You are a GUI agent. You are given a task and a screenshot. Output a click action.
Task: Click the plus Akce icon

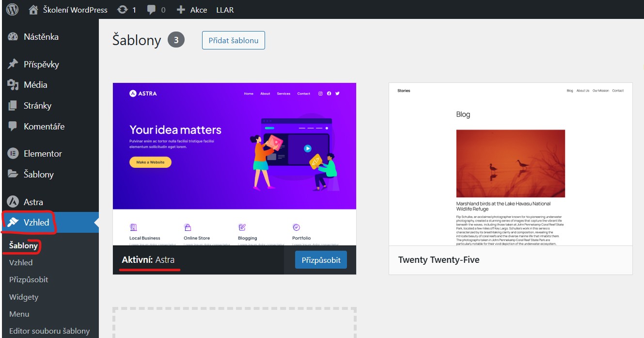point(181,10)
